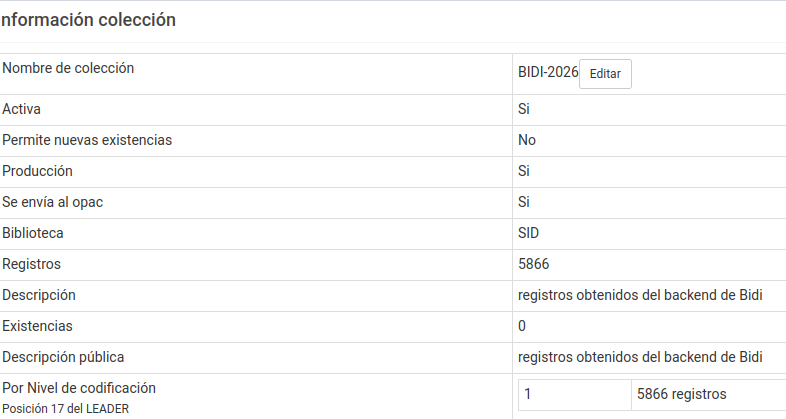Click the Activa row label
This screenshot has height=419, width=786.
tap(22, 109)
